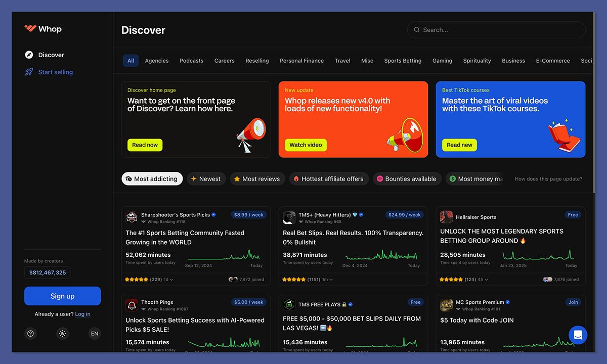Enable the Newest sorting filter
The height and width of the screenshot is (364, 607).
pos(206,178)
